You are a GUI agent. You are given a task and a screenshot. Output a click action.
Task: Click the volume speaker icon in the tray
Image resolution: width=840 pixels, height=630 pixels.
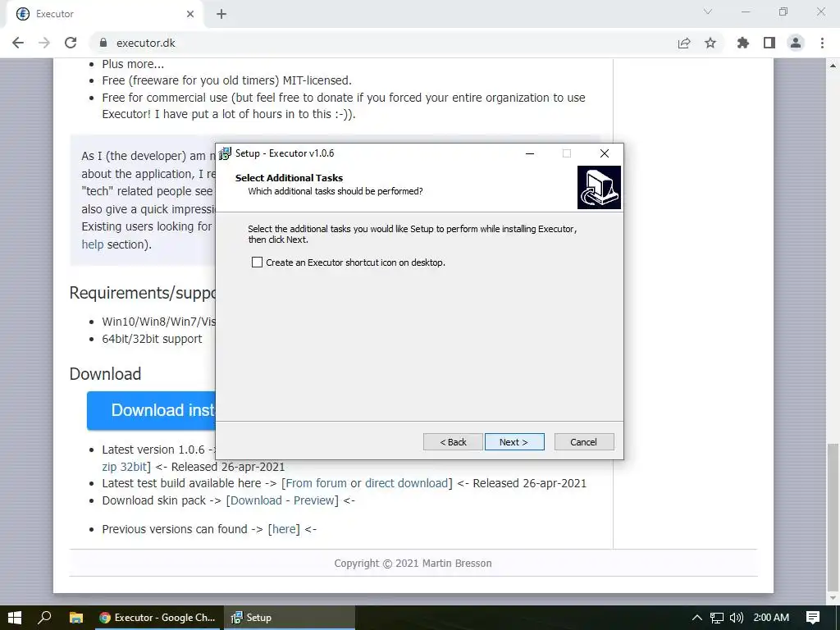[x=737, y=618]
